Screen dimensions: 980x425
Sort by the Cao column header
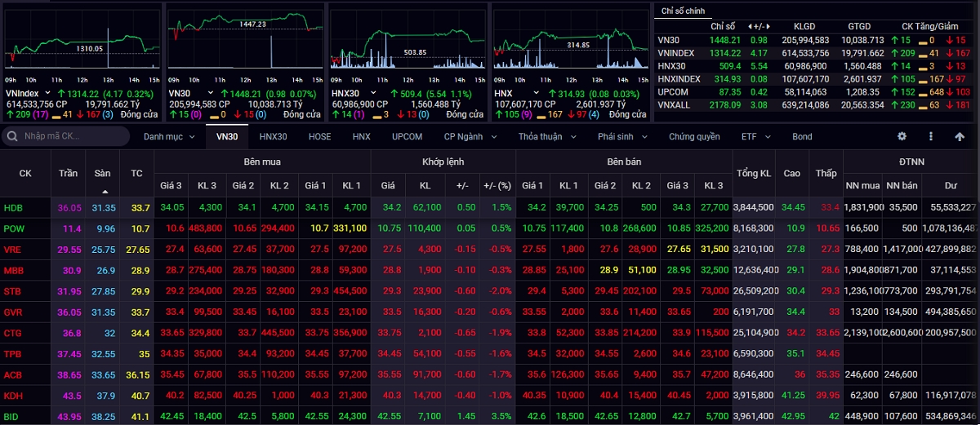[791, 173]
